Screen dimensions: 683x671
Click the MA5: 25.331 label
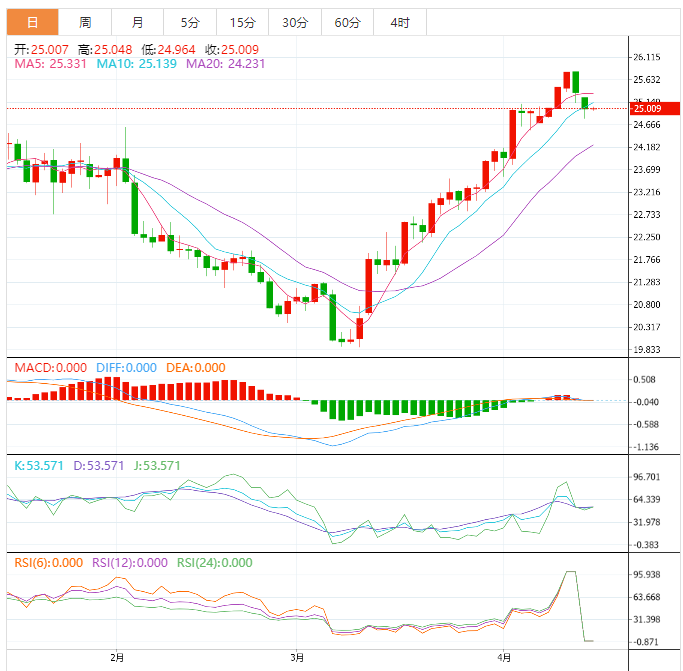coord(51,64)
